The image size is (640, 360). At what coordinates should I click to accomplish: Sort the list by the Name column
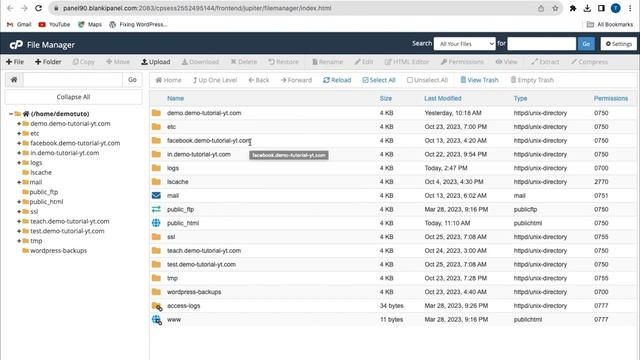pyautogui.click(x=176, y=98)
